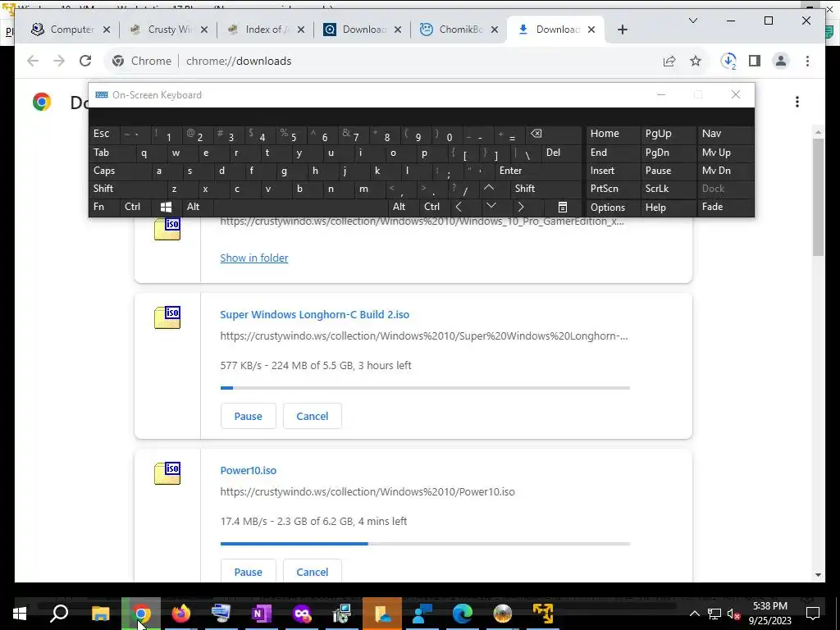
Task: Switch to the Index of tab
Action: [265, 30]
